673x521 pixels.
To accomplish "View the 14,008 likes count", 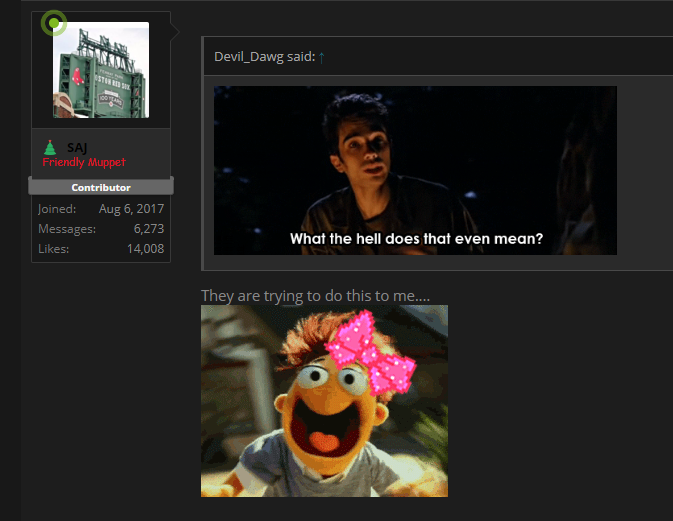I will point(146,249).
